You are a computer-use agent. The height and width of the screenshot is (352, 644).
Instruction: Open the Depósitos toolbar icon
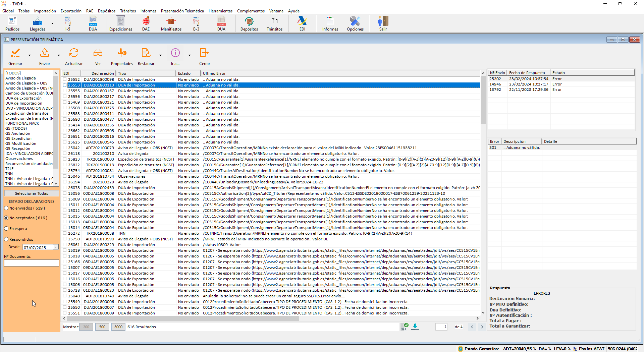249,22
